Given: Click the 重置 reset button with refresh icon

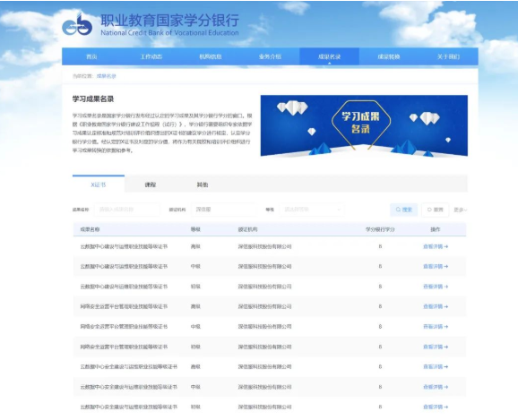Looking at the screenshot, I should pos(435,210).
